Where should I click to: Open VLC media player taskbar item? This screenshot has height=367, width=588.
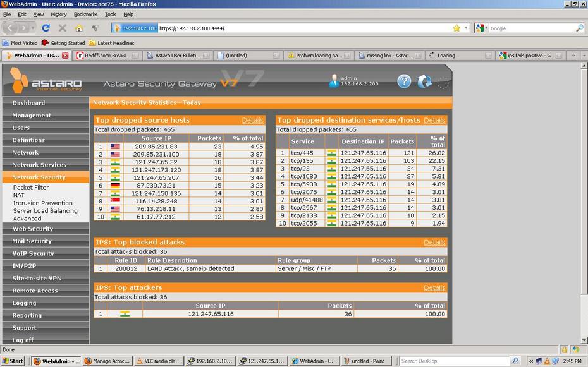click(159, 361)
